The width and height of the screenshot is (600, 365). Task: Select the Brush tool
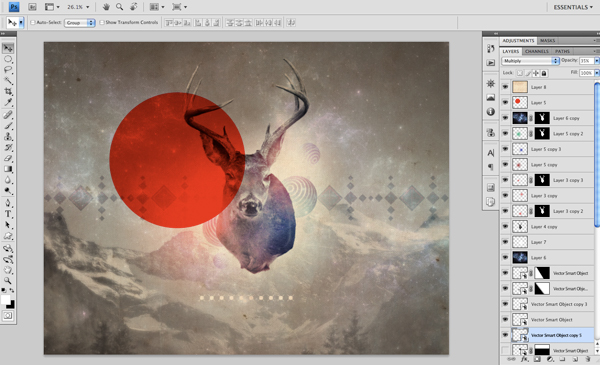coord(8,125)
